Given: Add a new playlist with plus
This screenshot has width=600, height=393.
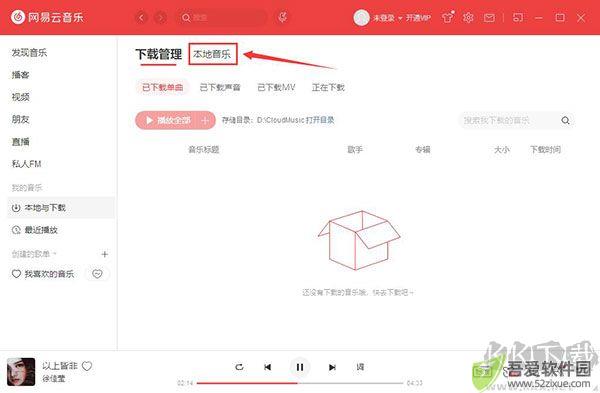Looking at the screenshot, I should tap(104, 254).
